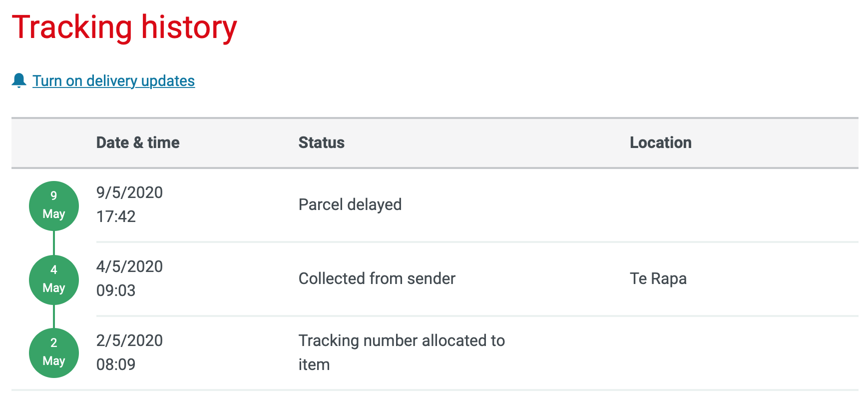This screenshot has width=868, height=409.
Task: Click the 09:03 time entry
Action: point(116,290)
